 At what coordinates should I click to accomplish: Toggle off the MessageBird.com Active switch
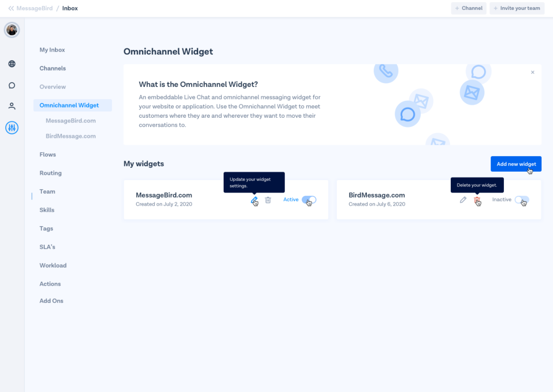(309, 200)
